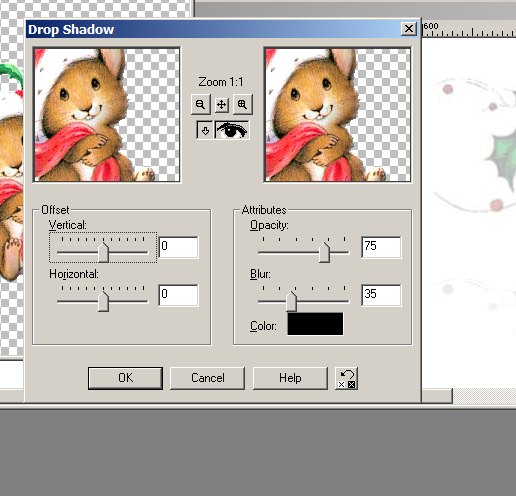The width and height of the screenshot is (516, 496).
Task: Reset dialog values with the undo arrow icon
Action: click(x=346, y=378)
